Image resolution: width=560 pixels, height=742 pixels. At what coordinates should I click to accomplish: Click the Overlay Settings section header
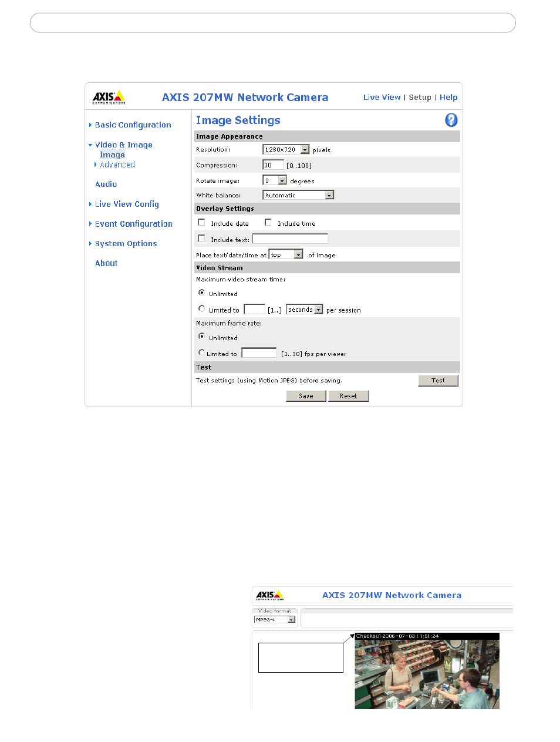(327, 209)
